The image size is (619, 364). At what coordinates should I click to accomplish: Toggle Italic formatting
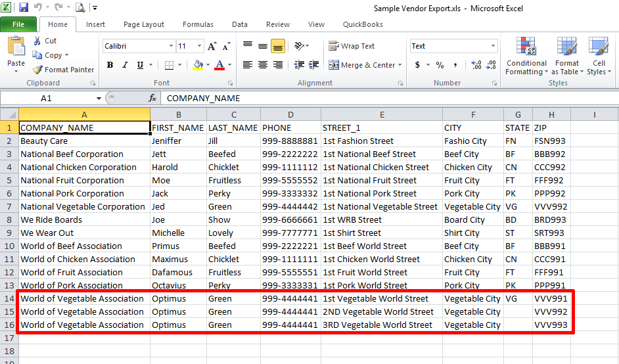[125, 65]
